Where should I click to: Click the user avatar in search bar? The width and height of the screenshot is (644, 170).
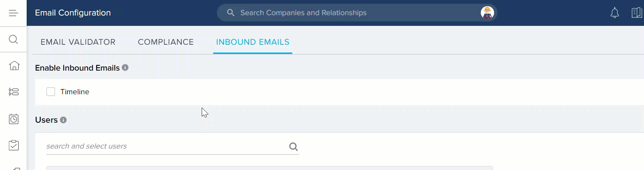(487, 13)
